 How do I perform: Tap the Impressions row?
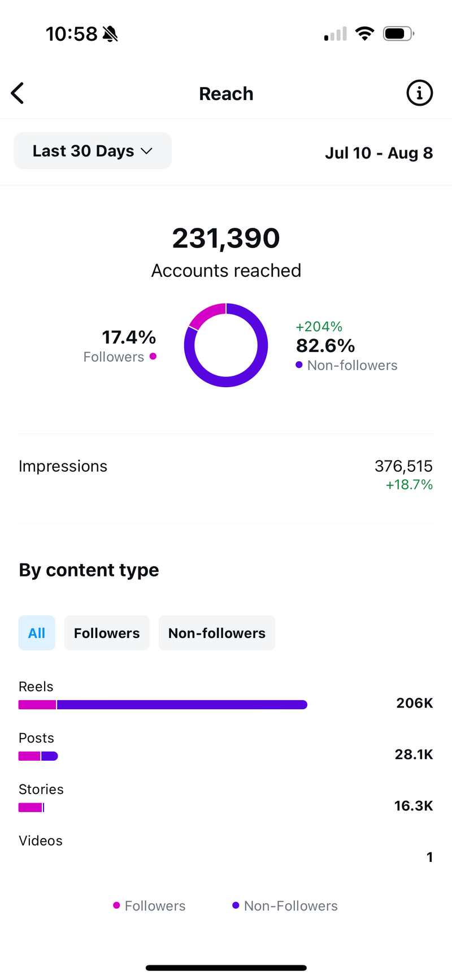(226, 475)
